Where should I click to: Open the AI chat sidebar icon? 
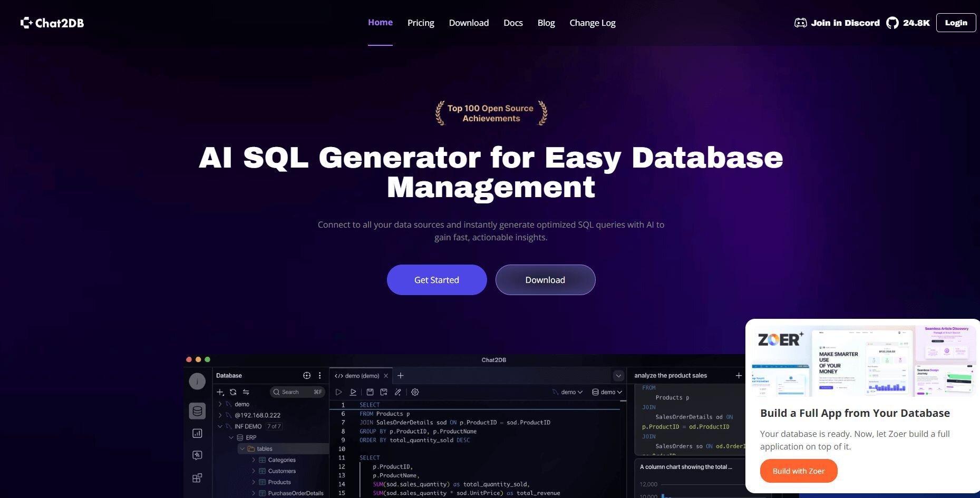coord(197,455)
